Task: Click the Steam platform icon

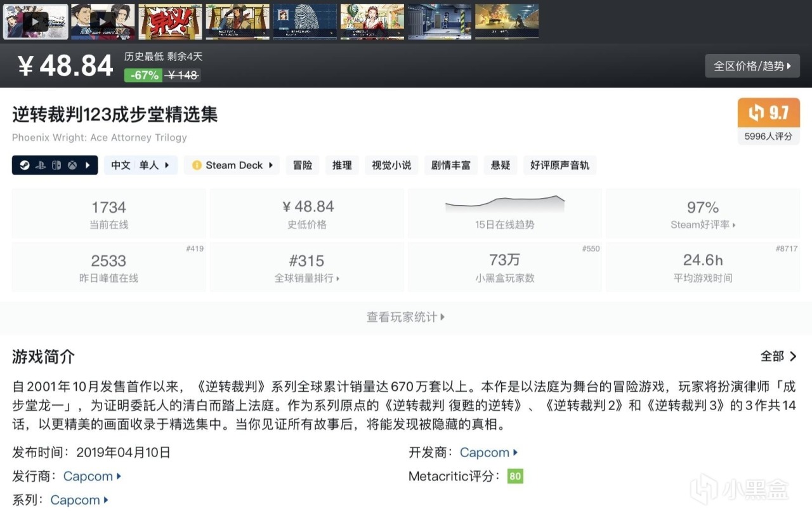Action: coord(23,166)
